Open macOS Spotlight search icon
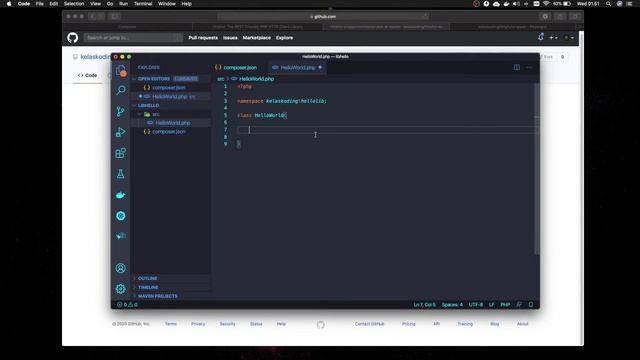640x360 pixels. 609,4
